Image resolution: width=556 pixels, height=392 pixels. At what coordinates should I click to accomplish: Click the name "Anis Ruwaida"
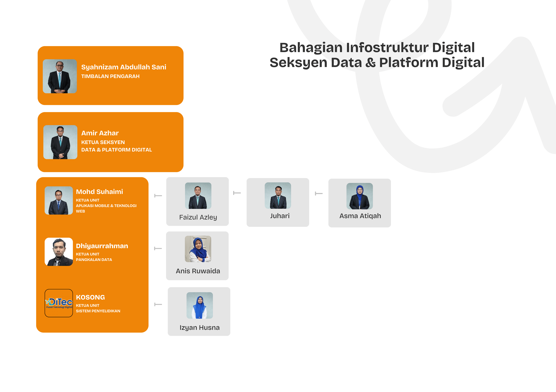click(198, 271)
